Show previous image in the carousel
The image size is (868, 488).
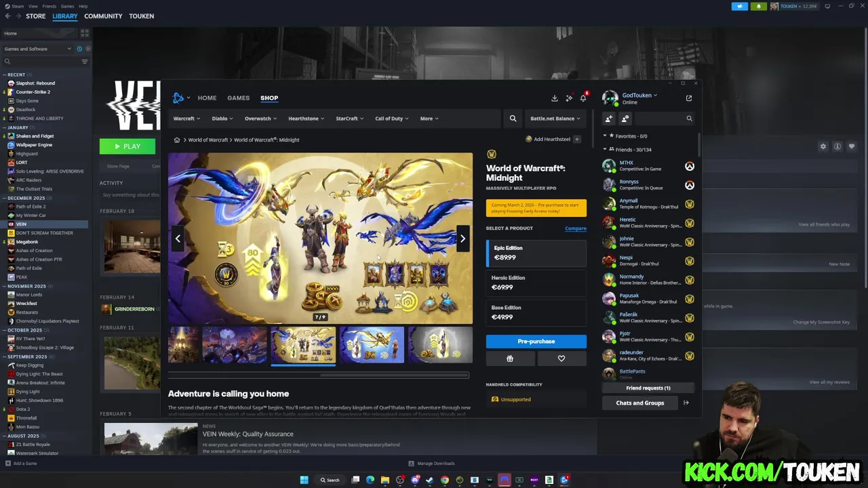(178, 239)
